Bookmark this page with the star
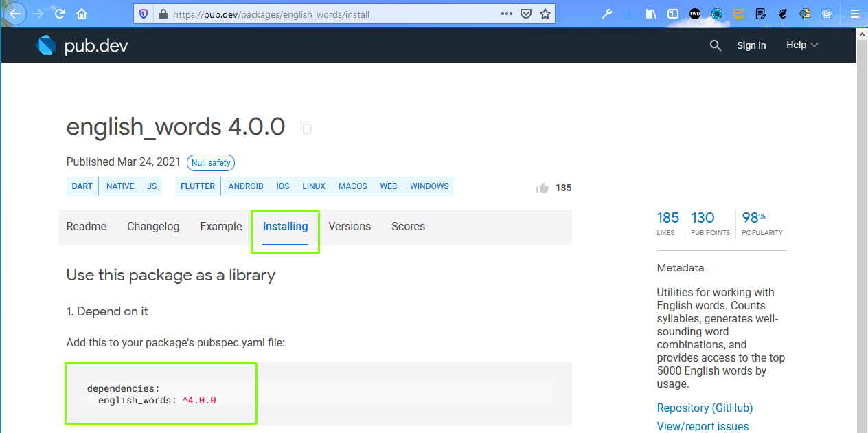 click(x=545, y=14)
